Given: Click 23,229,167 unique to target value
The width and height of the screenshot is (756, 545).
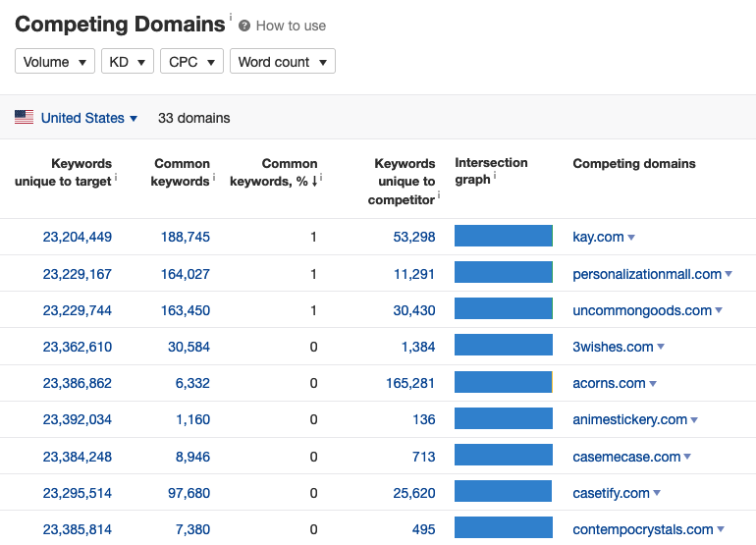Looking at the screenshot, I should tap(78, 274).
